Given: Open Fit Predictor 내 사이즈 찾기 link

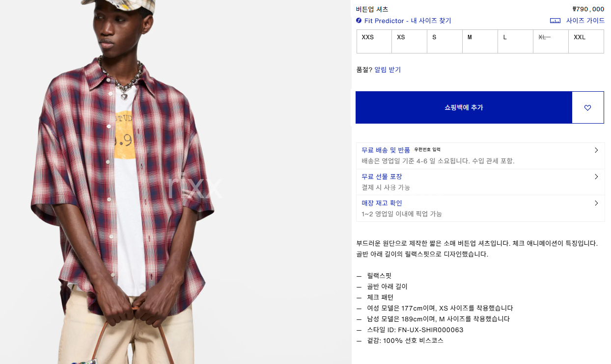Looking at the screenshot, I should (x=408, y=21).
